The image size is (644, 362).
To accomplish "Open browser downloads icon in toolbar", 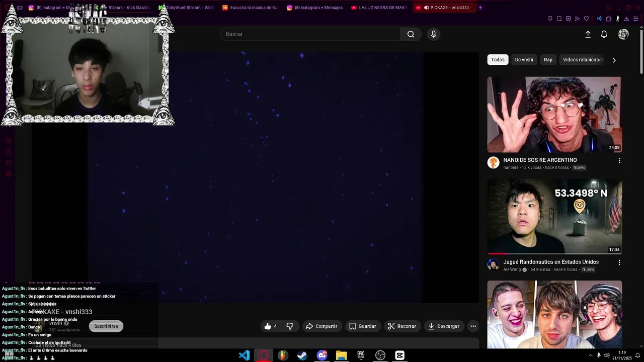I will coord(626,19).
